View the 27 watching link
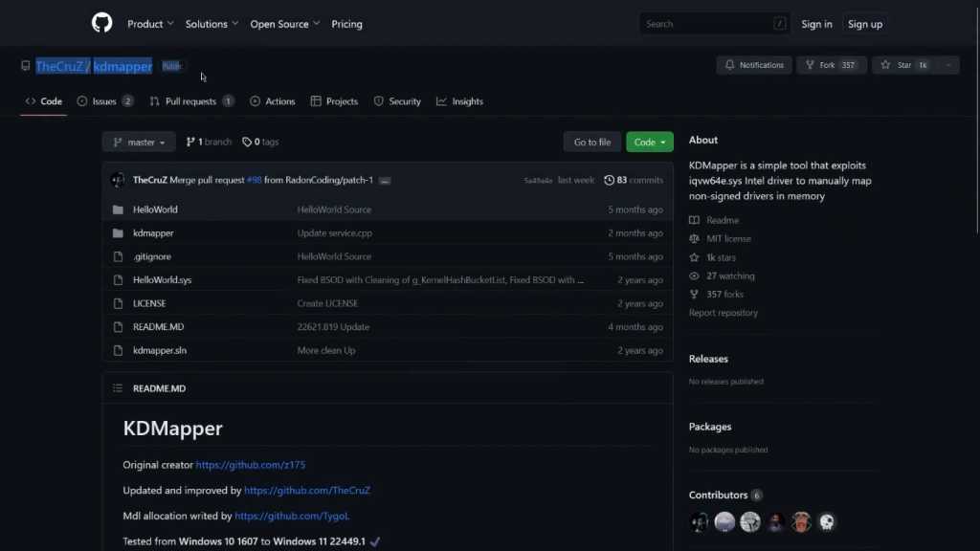The image size is (980, 551). click(x=722, y=275)
